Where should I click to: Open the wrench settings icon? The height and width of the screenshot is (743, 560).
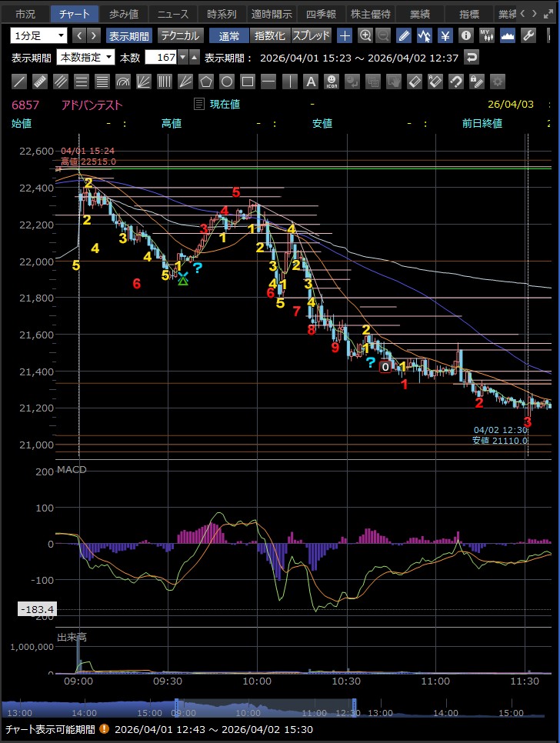528,35
